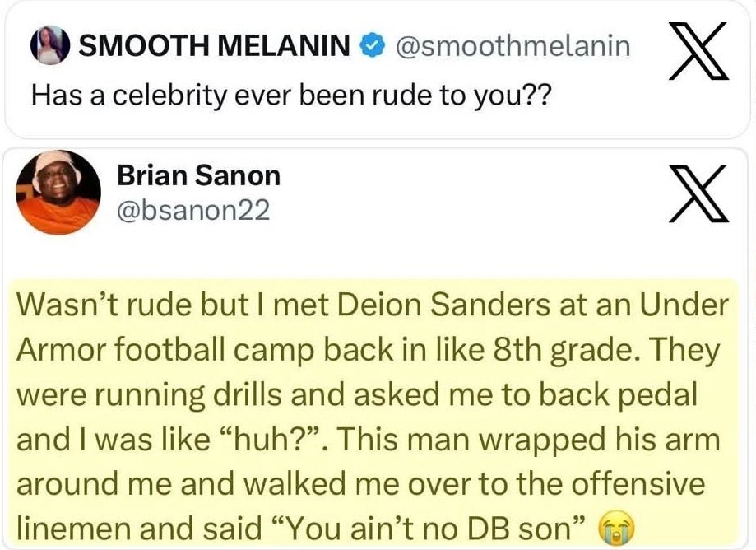Open Brian Sanon's profile picture
756x550 pixels.
[x=59, y=193]
